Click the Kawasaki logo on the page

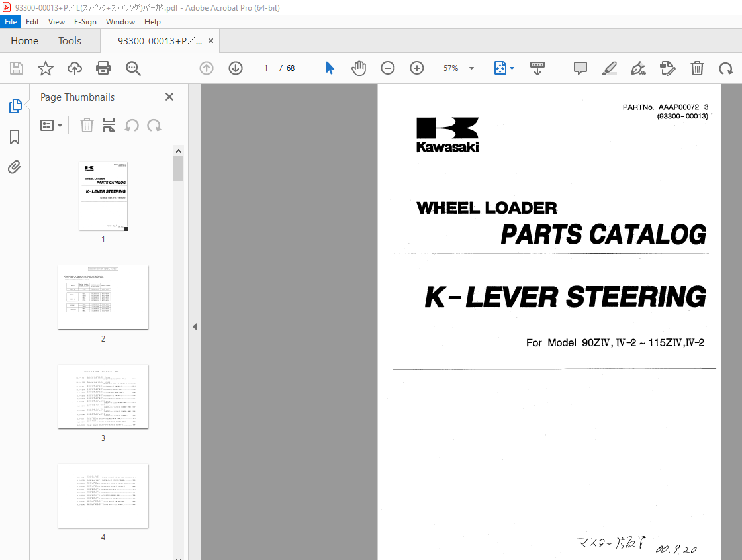(x=447, y=135)
